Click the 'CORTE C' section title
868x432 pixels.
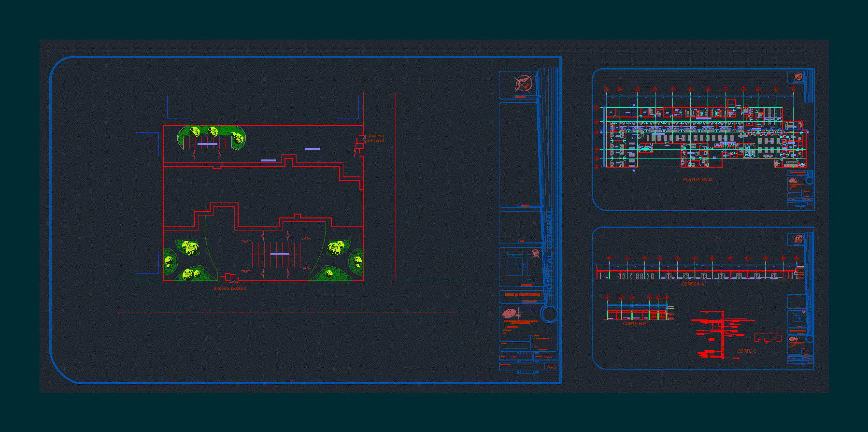[x=747, y=351]
